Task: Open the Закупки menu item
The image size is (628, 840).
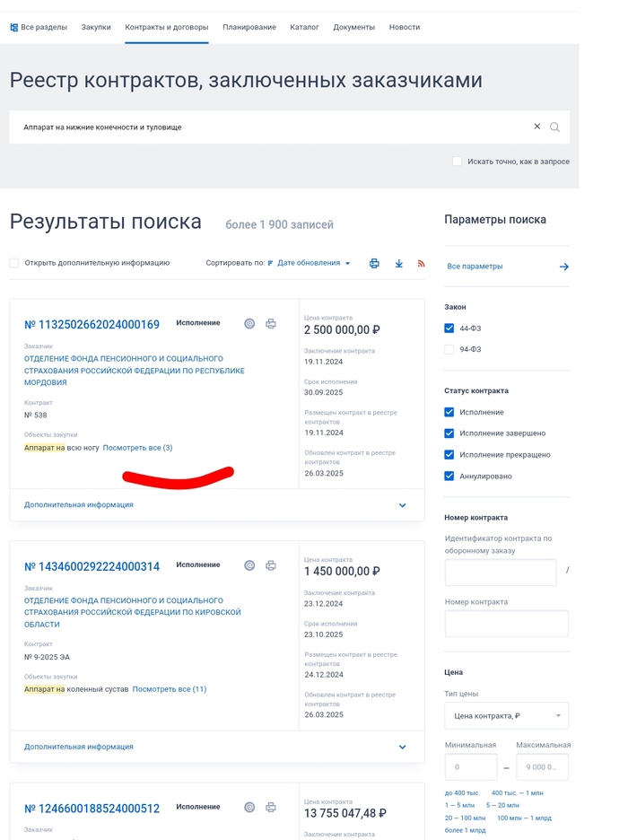Action: [x=96, y=27]
